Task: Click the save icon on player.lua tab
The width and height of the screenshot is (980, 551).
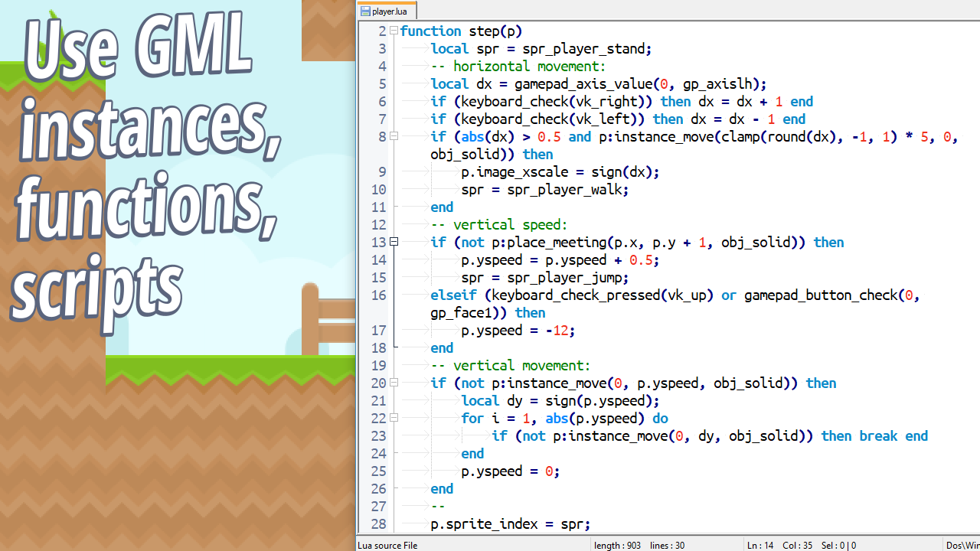Action: pos(365,11)
